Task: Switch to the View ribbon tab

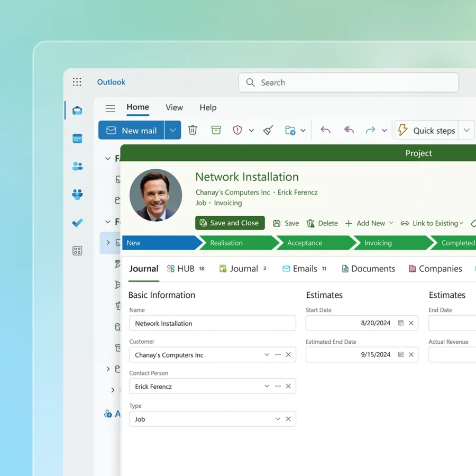Action: click(174, 108)
